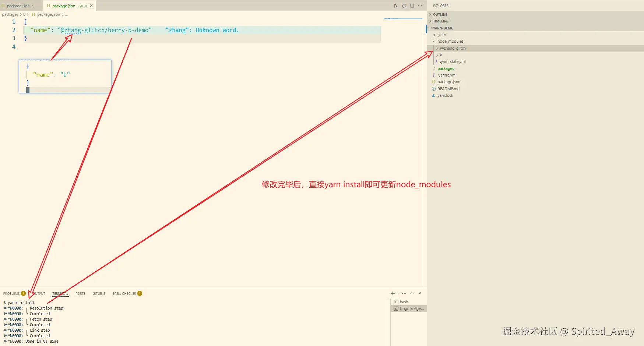Viewport: 644px width, 346px height.
Task: Click the .yarnrc.yml exclamation icon
Action: click(434, 75)
